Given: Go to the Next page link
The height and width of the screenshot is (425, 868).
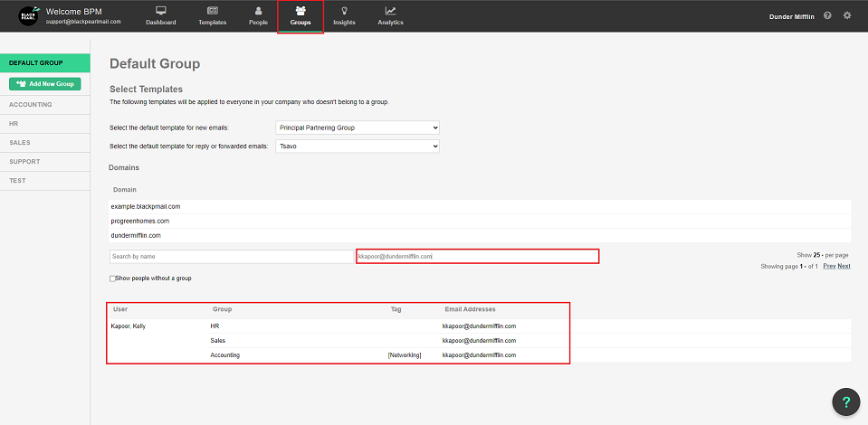Looking at the screenshot, I should [x=844, y=266].
